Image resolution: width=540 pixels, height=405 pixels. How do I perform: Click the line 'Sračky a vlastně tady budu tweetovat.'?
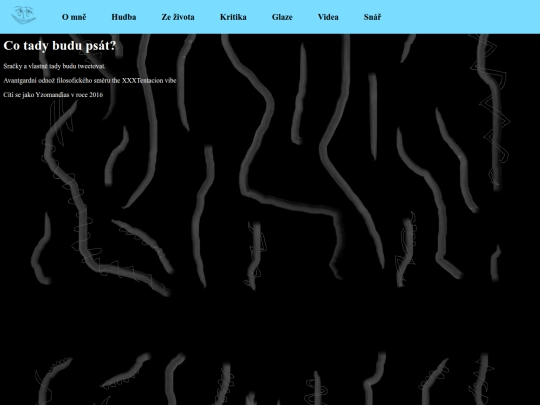(54, 66)
